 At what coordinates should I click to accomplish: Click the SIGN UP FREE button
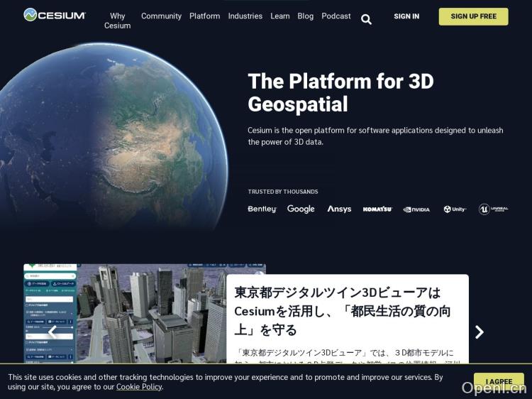coord(473,16)
